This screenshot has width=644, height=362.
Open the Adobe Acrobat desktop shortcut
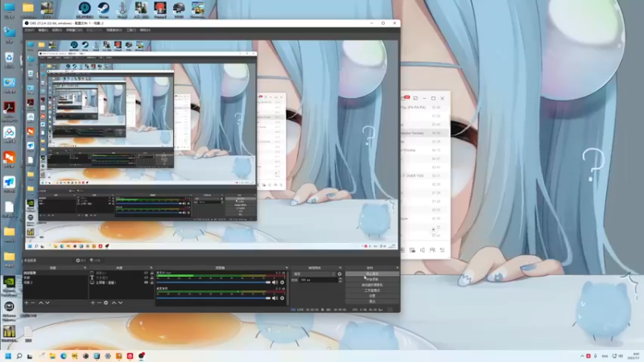[x=10, y=109]
